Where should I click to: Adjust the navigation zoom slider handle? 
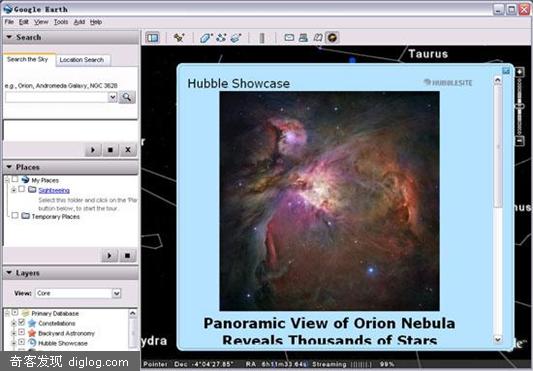point(520,106)
